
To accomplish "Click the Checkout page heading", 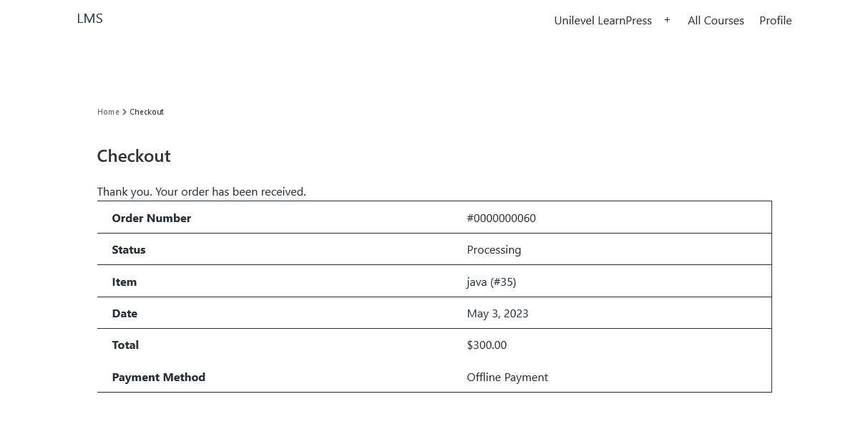I will (134, 156).
